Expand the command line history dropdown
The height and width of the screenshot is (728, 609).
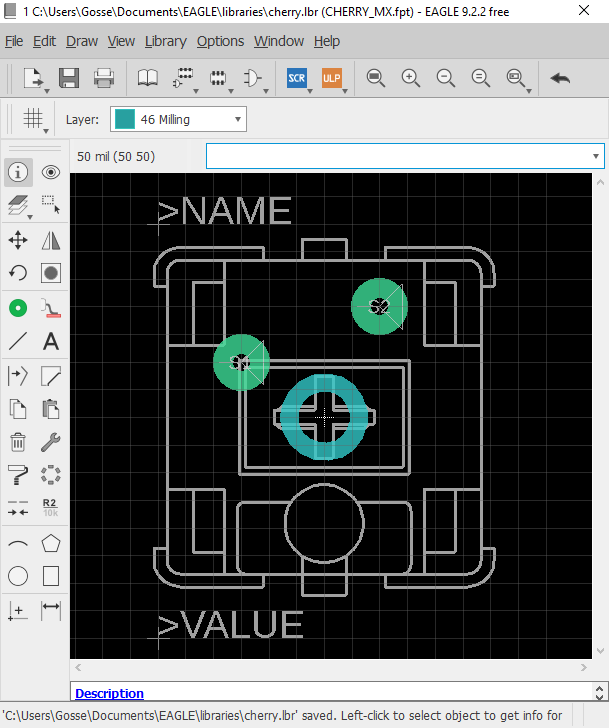pyautogui.click(x=596, y=156)
